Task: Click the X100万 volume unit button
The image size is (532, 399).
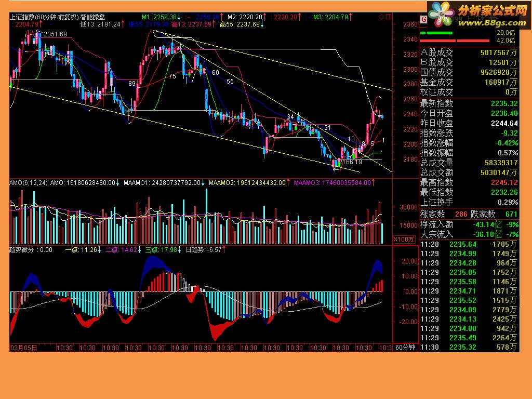Action: 404,239
